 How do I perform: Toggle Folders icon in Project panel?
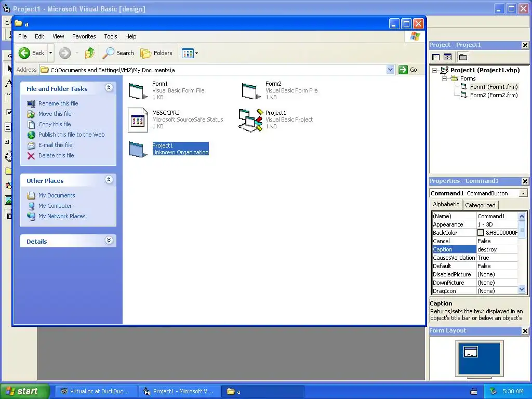[463, 57]
